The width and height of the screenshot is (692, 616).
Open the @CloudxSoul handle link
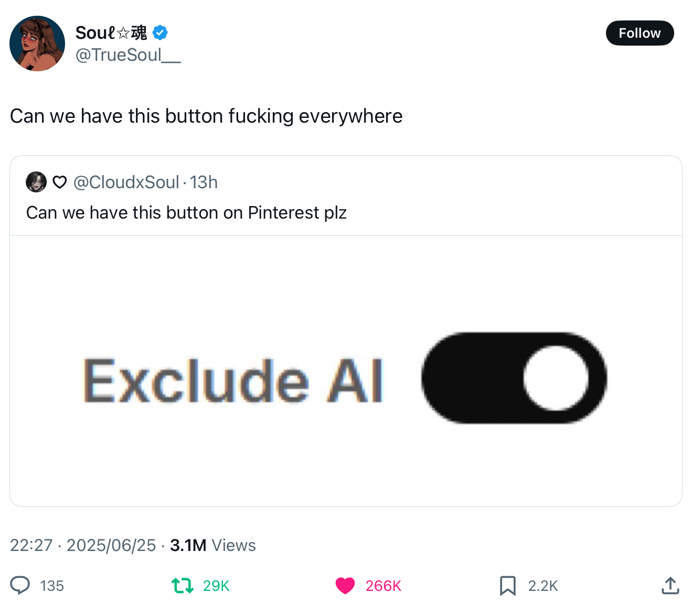coord(126,182)
